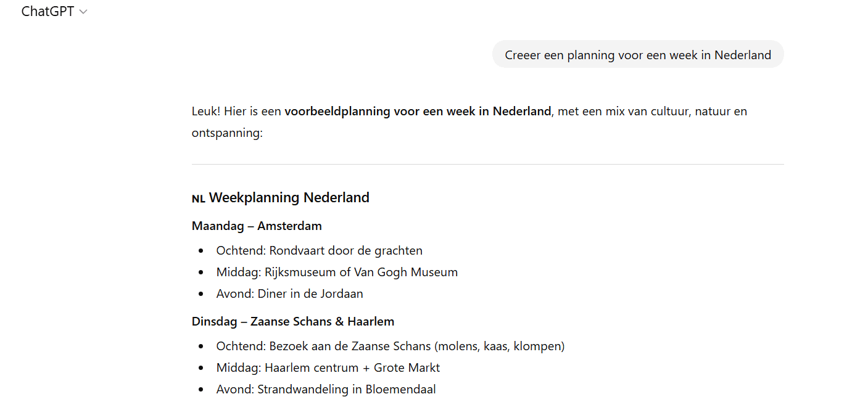This screenshot has height=402, width=868.
Task: Select the Rijksmuseum of Van Gogh Museum line
Action: pyautogui.click(x=337, y=272)
